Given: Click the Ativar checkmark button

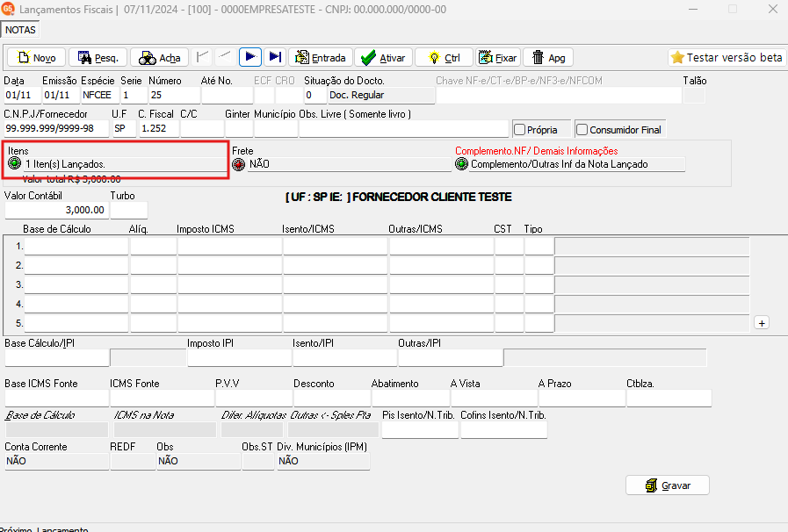Looking at the screenshot, I should click(x=383, y=58).
